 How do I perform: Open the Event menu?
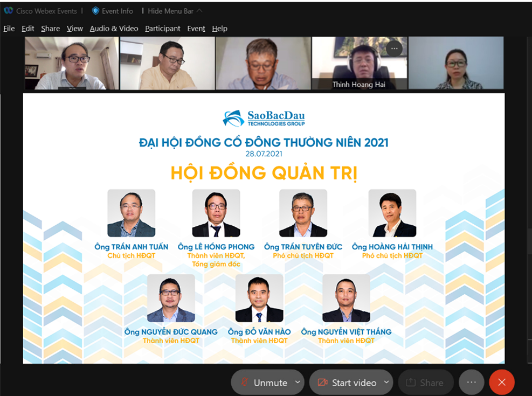pos(196,29)
